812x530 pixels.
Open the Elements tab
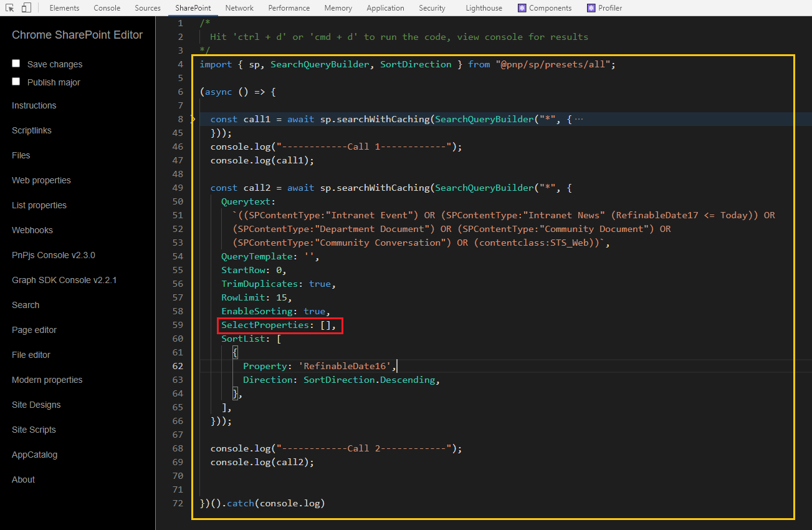[x=64, y=8]
